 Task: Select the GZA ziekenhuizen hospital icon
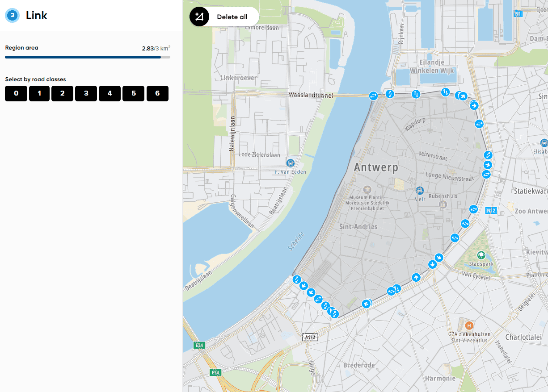coord(469,325)
